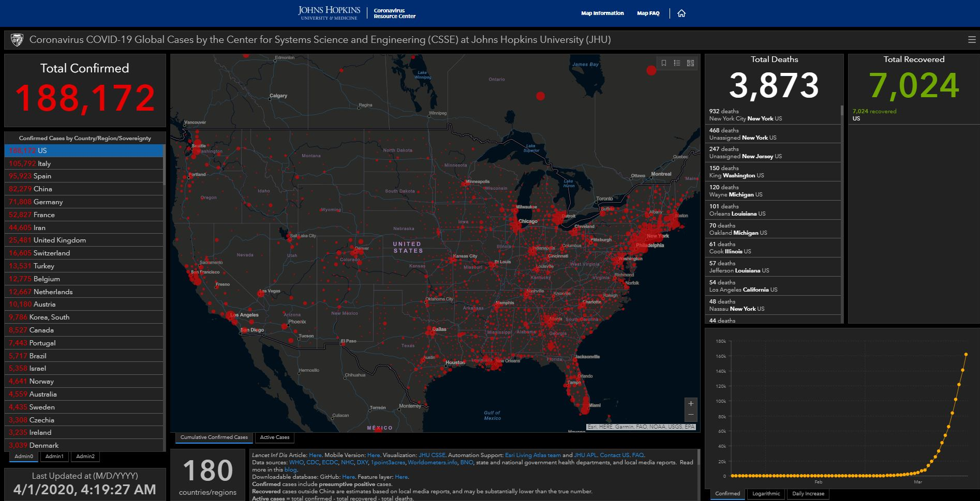Select United Kingdom in the country list
980x501 pixels.
[84, 240]
